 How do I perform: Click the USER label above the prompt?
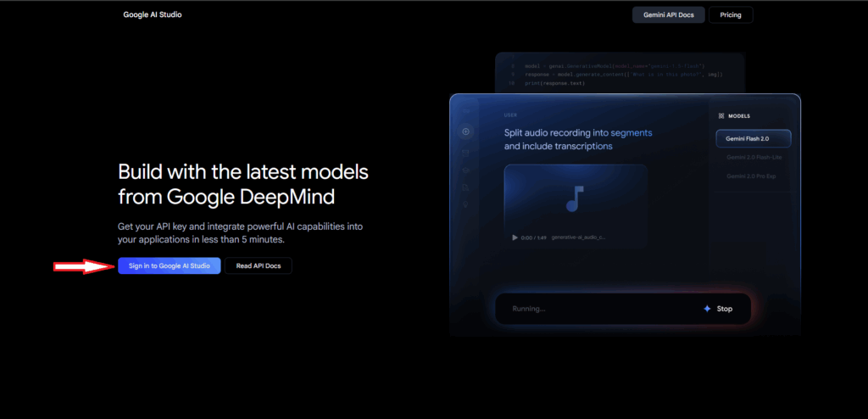[509, 115]
